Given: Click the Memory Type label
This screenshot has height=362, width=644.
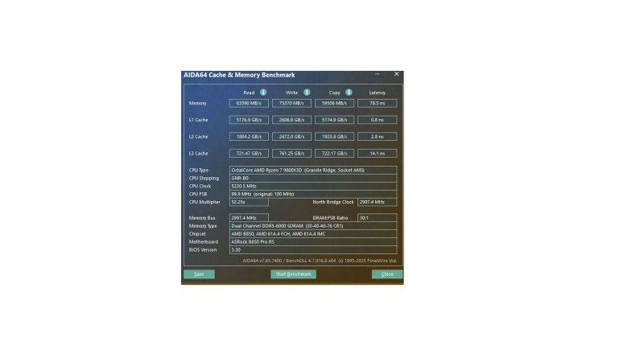Looking at the screenshot, I should point(203,226).
